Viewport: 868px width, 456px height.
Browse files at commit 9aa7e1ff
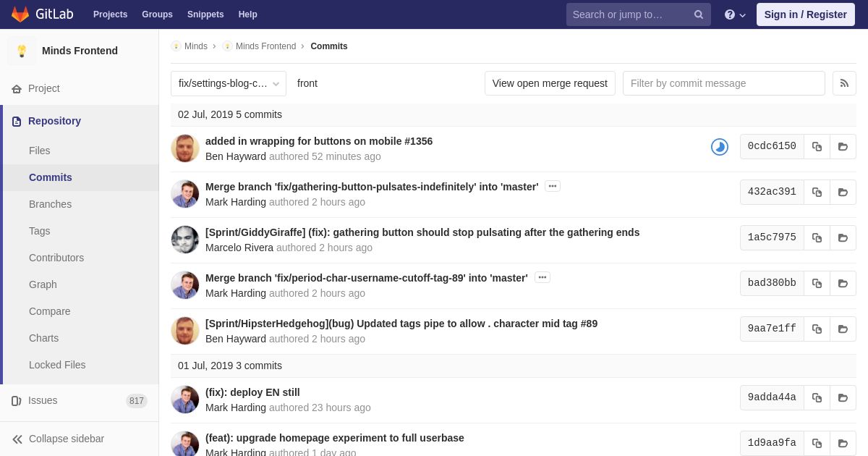(x=843, y=329)
